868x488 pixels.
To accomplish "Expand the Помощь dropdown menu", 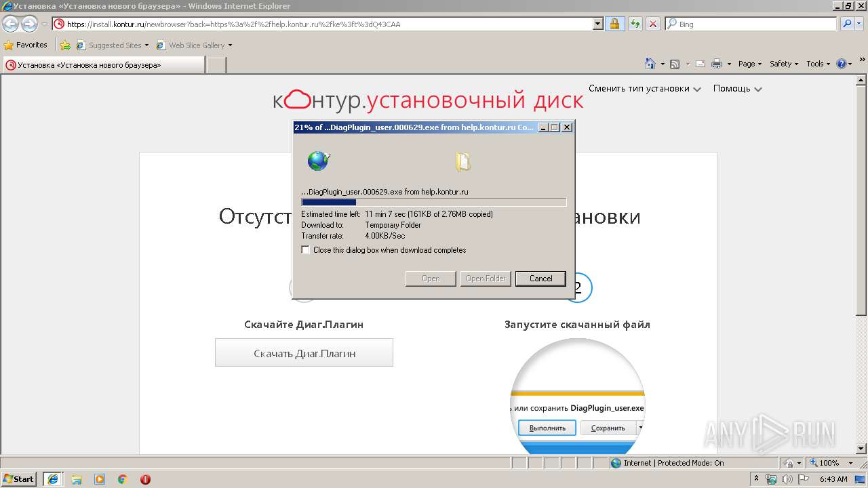I will tap(737, 89).
